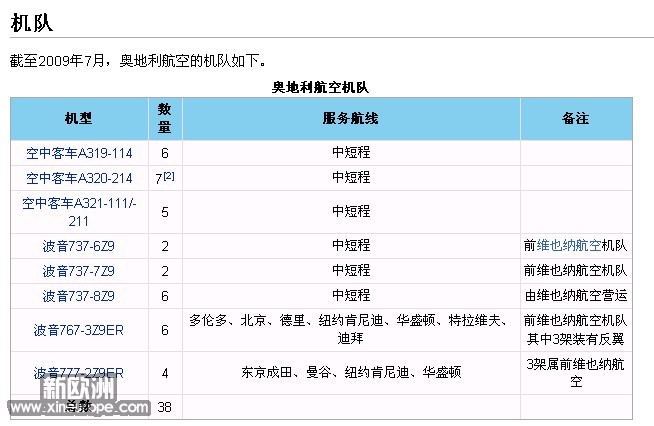
Task: Click 前维也纳航空机队 note in 737-7Z9 row
Action: 576,270
